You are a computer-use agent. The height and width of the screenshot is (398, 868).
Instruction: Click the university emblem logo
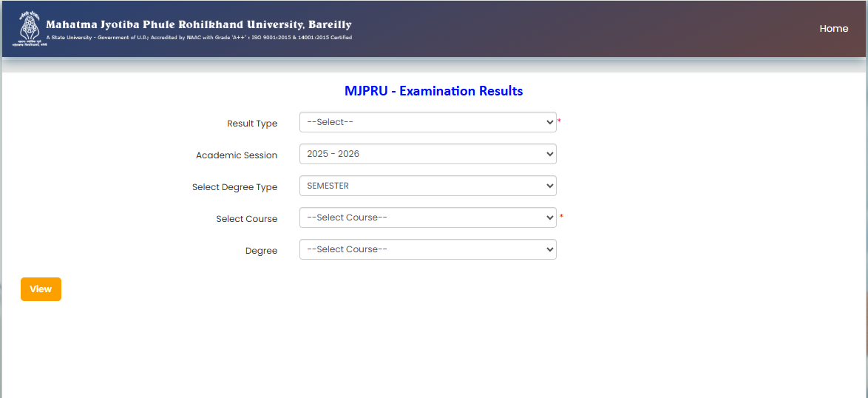30,28
